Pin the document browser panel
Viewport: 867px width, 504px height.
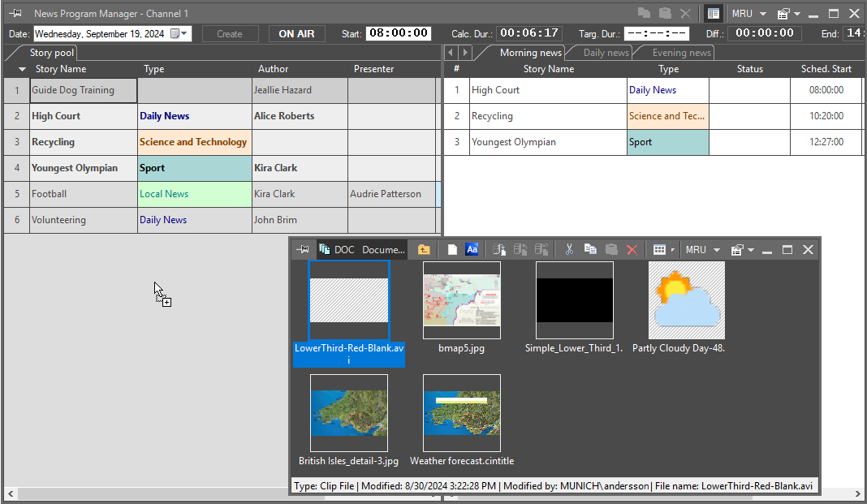tap(303, 250)
